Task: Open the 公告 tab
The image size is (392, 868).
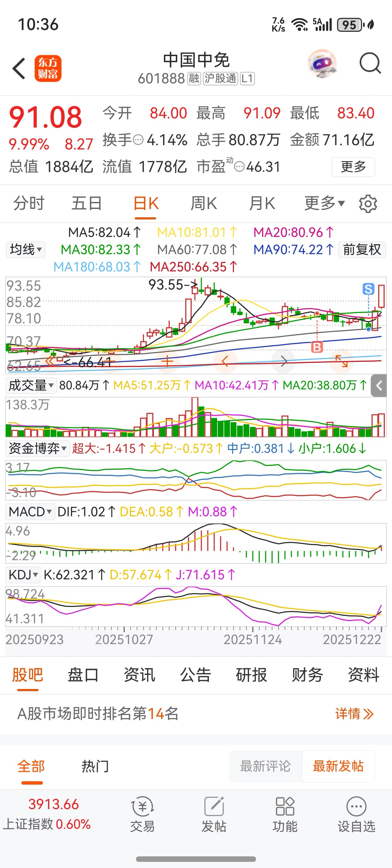Action: tap(195, 675)
